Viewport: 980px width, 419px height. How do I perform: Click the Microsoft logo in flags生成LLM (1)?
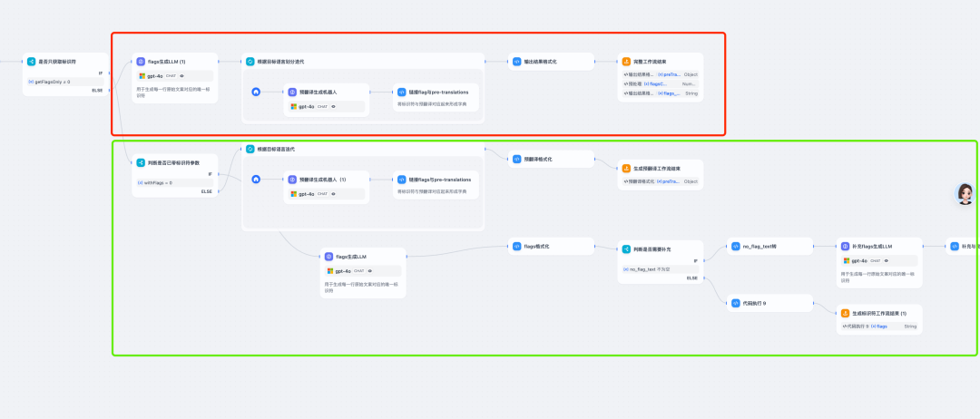pos(142,75)
